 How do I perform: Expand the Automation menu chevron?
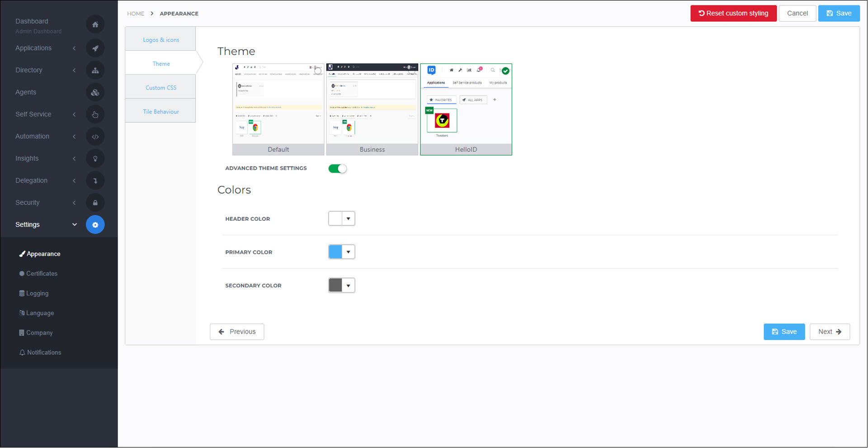click(x=74, y=136)
